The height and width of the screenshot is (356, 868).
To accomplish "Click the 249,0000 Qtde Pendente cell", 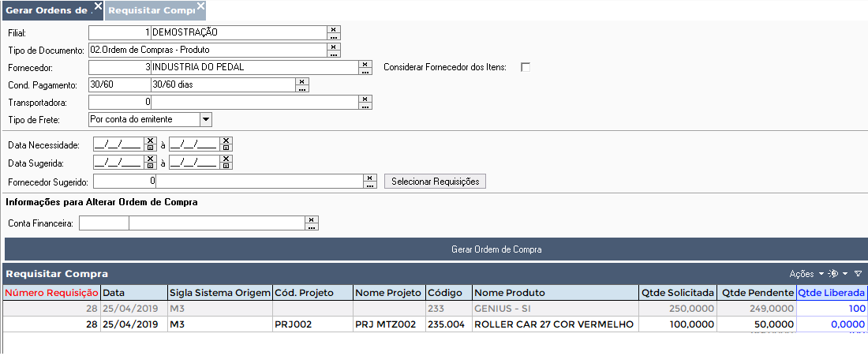I will click(756, 309).
